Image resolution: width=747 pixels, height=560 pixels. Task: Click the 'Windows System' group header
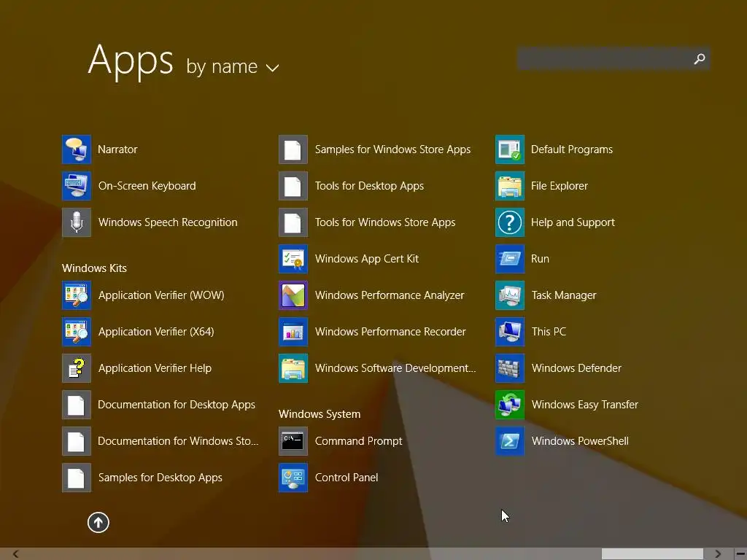tap(320, 414)
